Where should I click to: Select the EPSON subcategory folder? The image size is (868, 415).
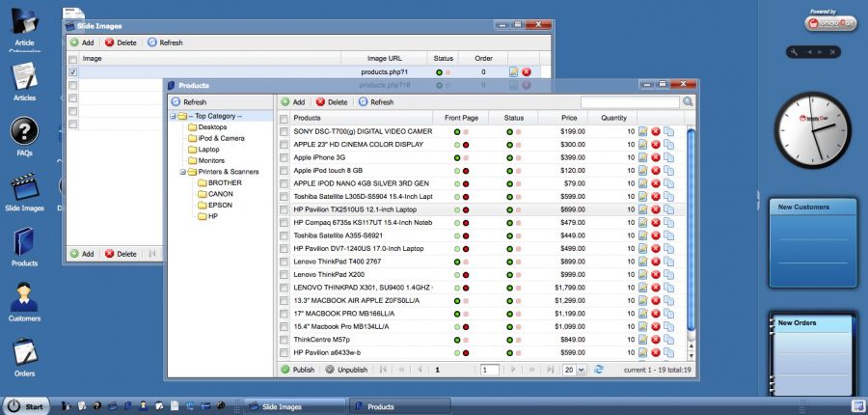pyautogui.click(x=215, y=205)
